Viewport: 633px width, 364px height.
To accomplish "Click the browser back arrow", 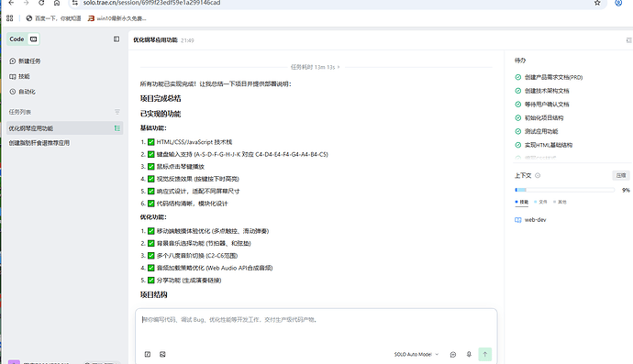I will coord(11,3).
